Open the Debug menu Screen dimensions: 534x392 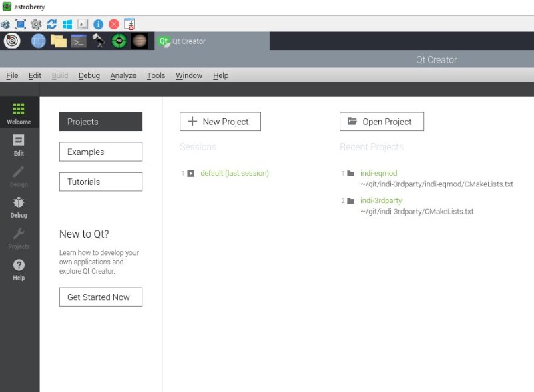point(89,75)
